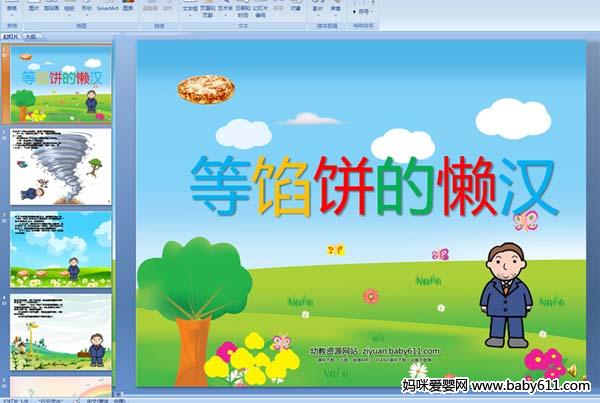600x403 pixels.
Task: Insert Clip Art from the ribbon
Action: click(52, 6)
